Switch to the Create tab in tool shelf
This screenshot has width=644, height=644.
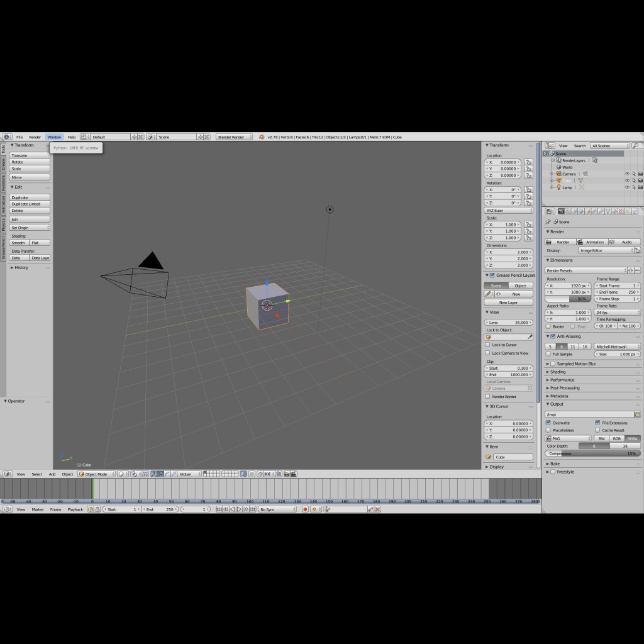(4, 162)
